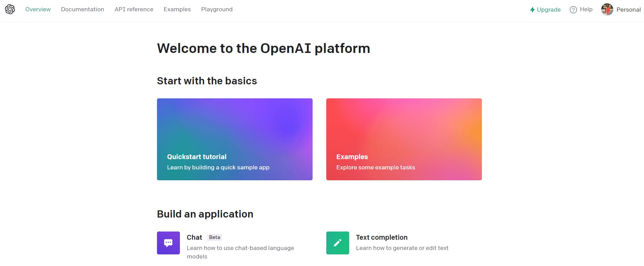The image size is (644, 266).
Task: Open API reference in top navigation
Action: pyautogui.click(x=134, y=9)
